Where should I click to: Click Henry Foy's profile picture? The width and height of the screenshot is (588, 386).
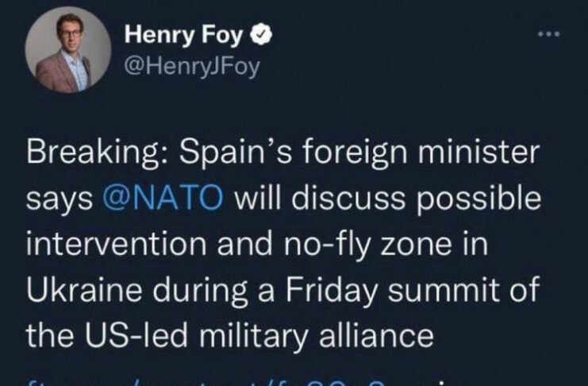click(63, 53)
